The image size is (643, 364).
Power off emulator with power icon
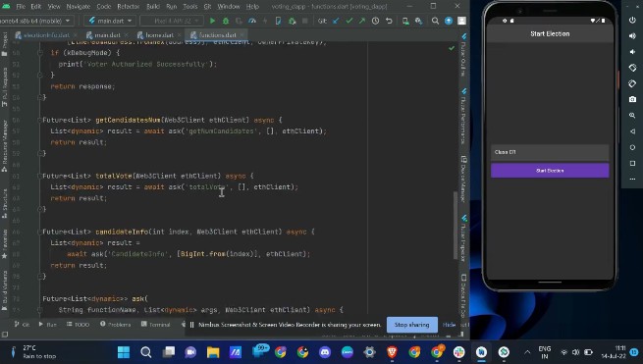coord(632,20)
